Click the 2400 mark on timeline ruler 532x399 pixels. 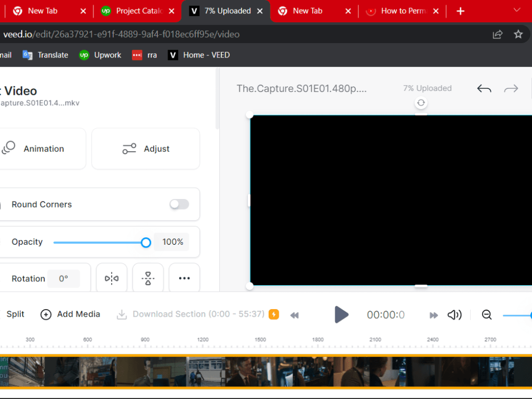pyautogui.click(x=433, y=340)
